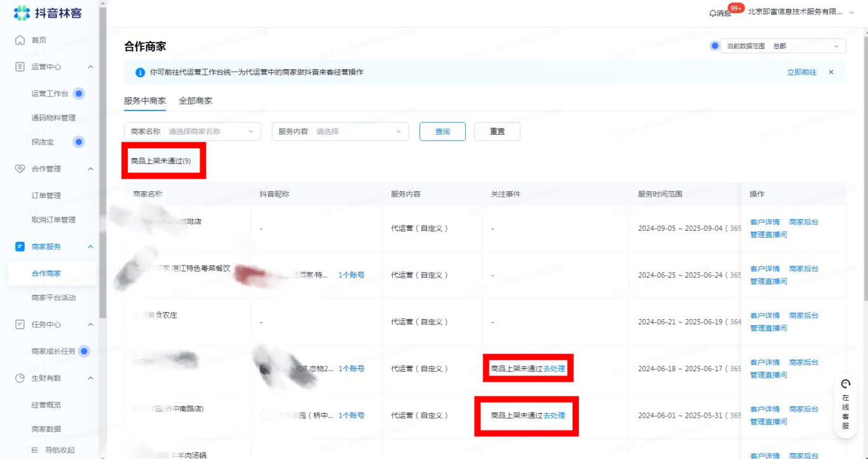Viewport: 868px width, 459px height.
Task: Open 客户详情 for the first merchant
Action: pos(764,222)
